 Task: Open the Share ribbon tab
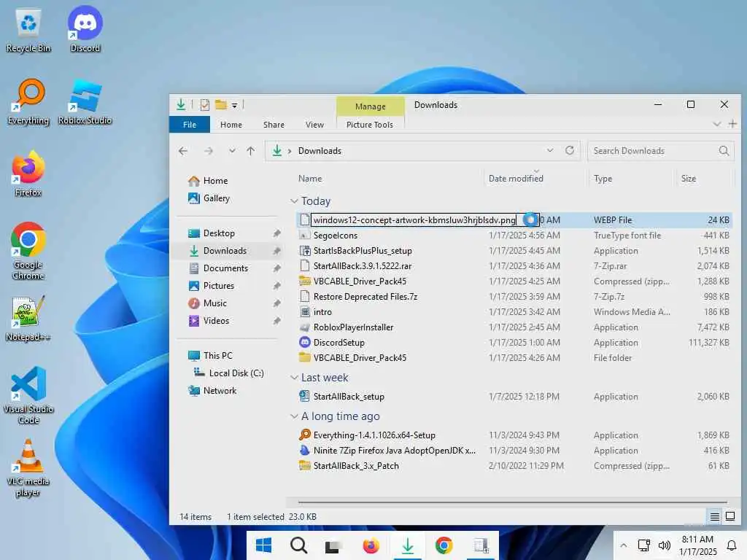[x=274, y=124]
